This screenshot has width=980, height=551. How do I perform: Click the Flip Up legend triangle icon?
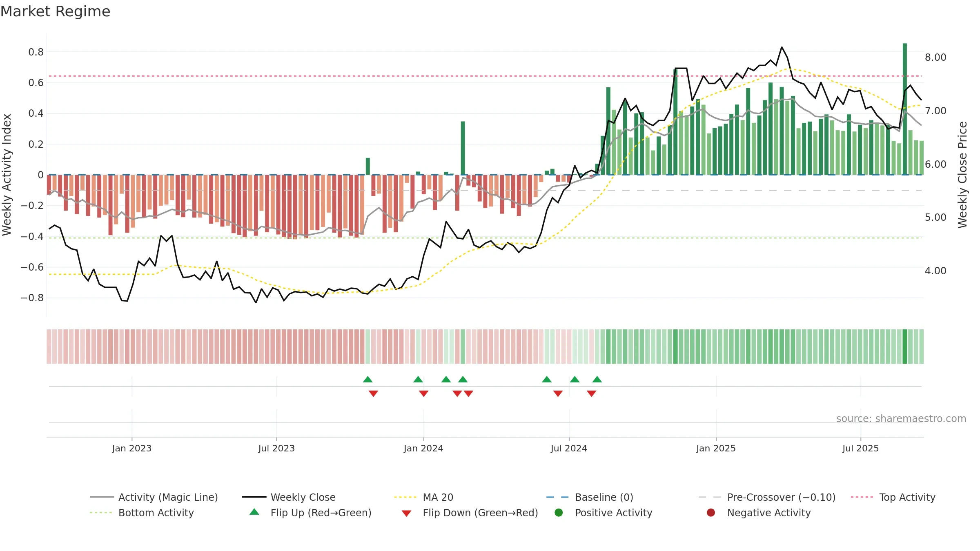click(x=254, y=512)
